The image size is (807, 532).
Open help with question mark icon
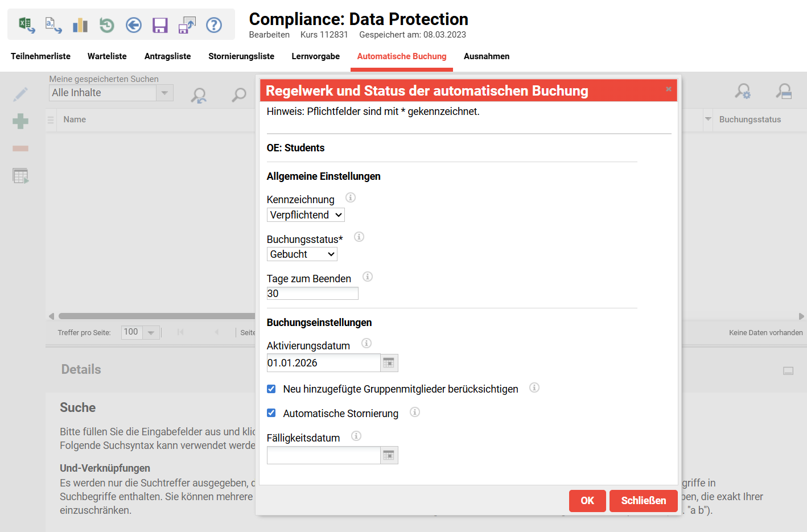pos(214,25)
